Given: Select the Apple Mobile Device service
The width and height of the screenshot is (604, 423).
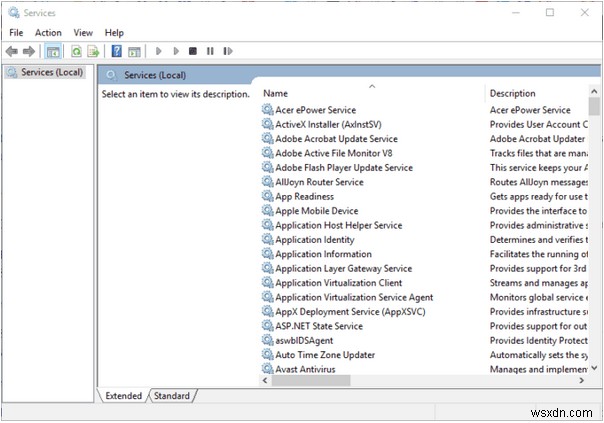Looking at the screenshot, I should pos(316,211).
